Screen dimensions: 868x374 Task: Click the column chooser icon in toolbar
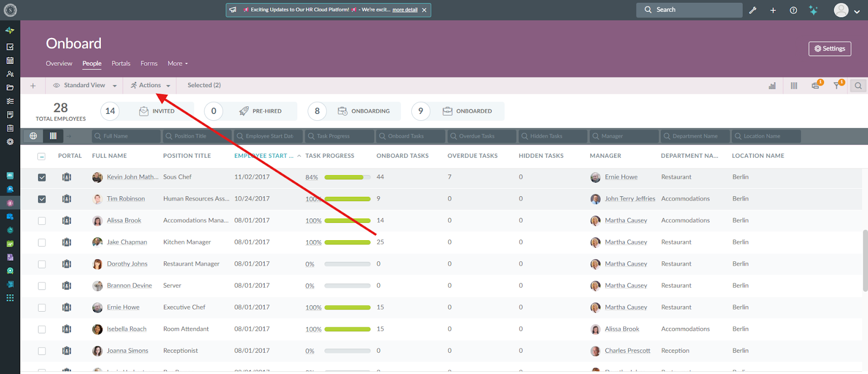[x=794, y=86]
